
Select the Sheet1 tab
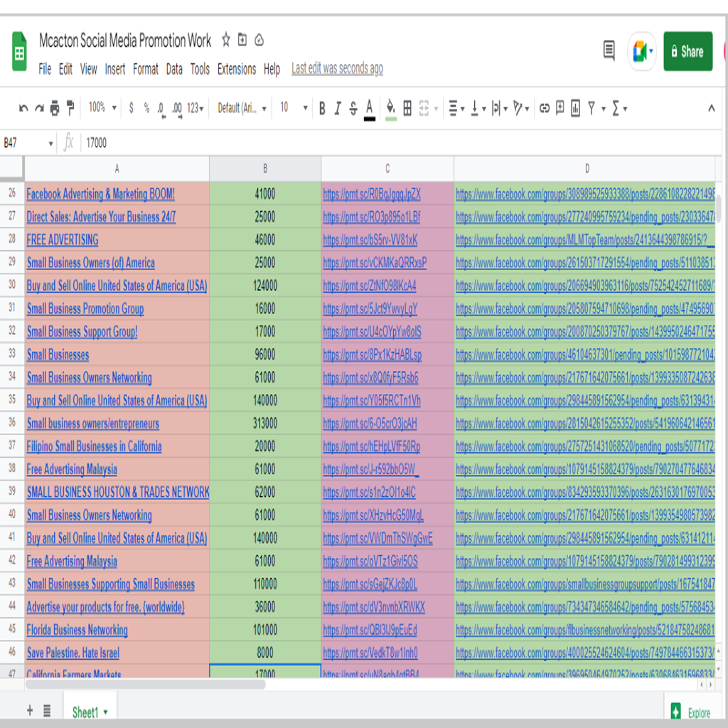pos(90,712)
